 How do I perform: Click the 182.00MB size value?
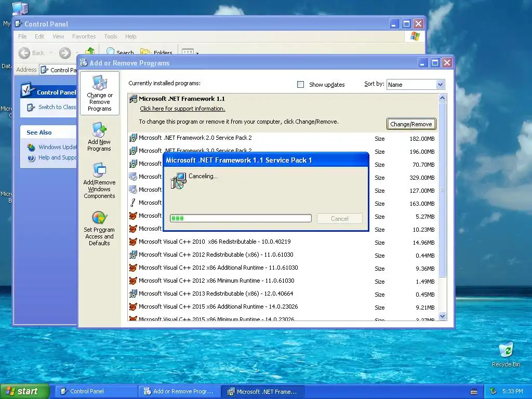[422, 139]
